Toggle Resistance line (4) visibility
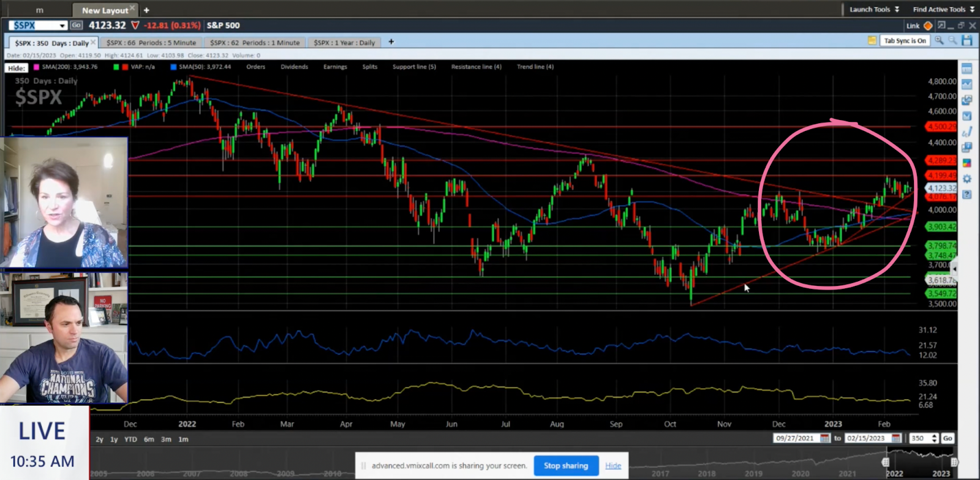The height and width of the screenshot is (480, 980). 477,67
